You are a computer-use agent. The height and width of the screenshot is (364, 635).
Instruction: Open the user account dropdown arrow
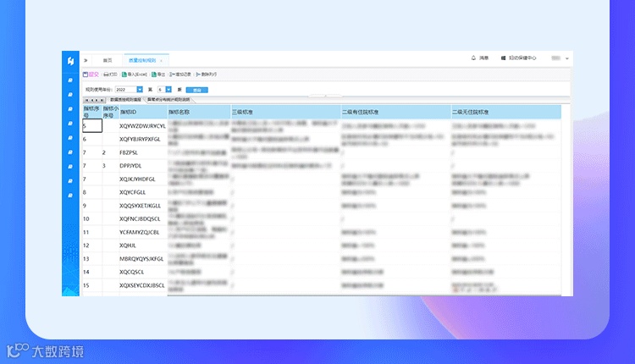[x=567, y=58]
